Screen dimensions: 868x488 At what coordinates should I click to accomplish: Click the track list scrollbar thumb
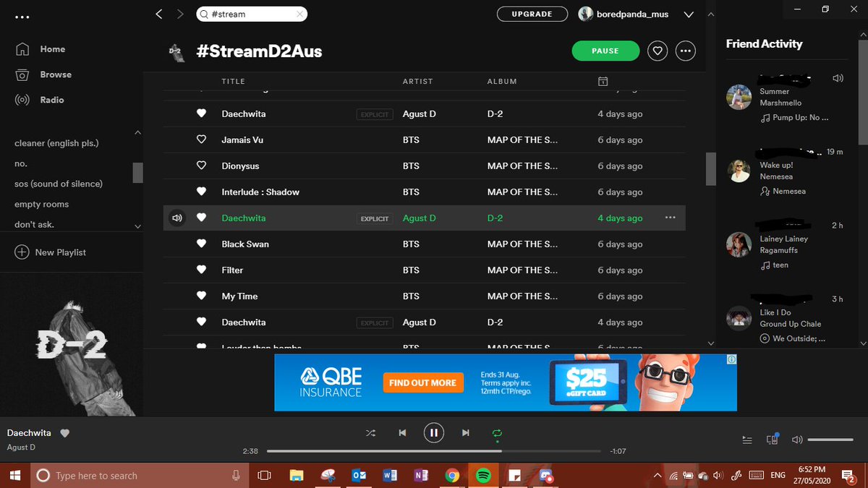pos(710,169)
